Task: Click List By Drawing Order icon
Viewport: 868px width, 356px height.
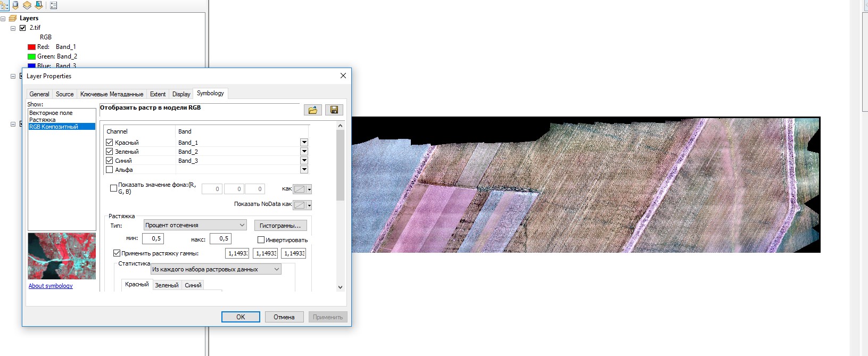Action: tap(4, 5)
